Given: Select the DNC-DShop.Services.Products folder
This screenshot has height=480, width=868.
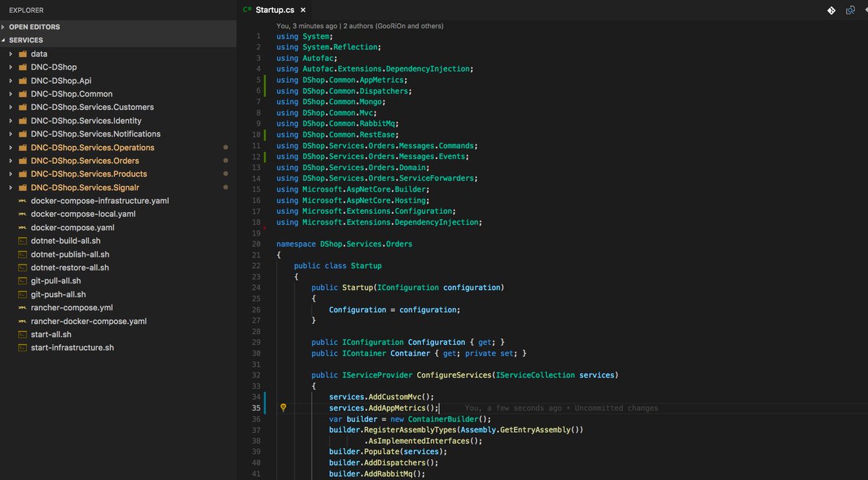Looking at the screenshot, I should [x=87, y=173].
